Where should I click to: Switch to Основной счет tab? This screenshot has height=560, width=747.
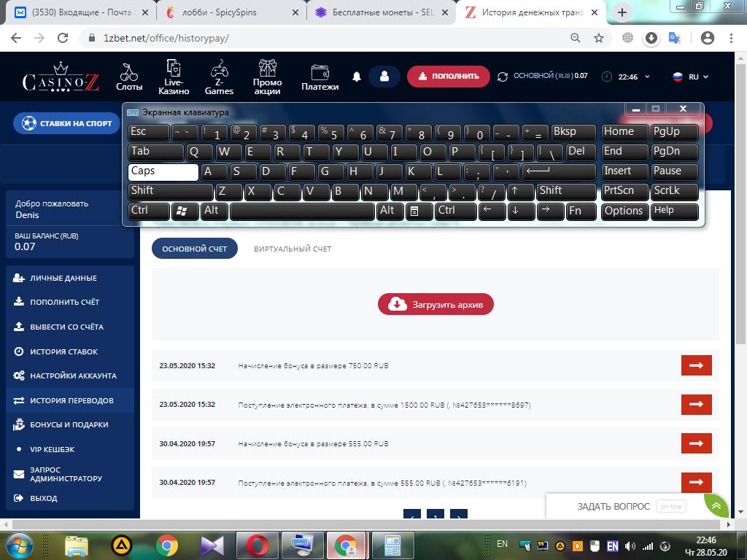[x=194, y=249]
